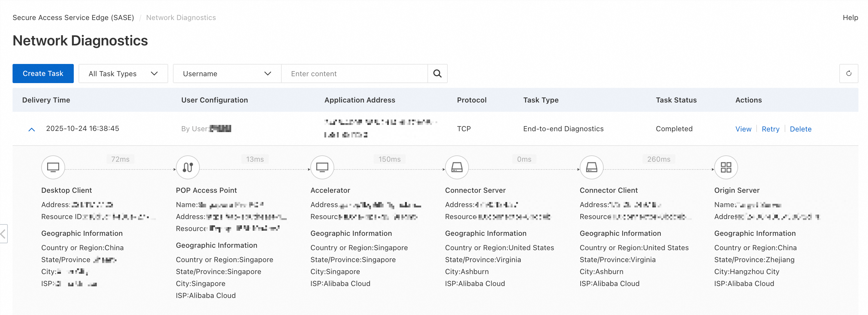Open the Help link
The width and height of the screenshot is (868, 315).
click(x=850, y=18)
